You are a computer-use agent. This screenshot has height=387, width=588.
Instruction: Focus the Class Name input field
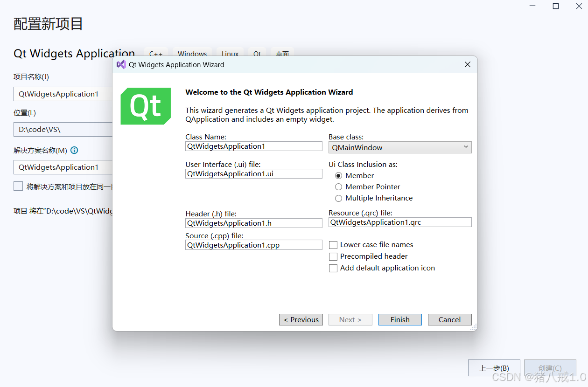tap(254, 146)
